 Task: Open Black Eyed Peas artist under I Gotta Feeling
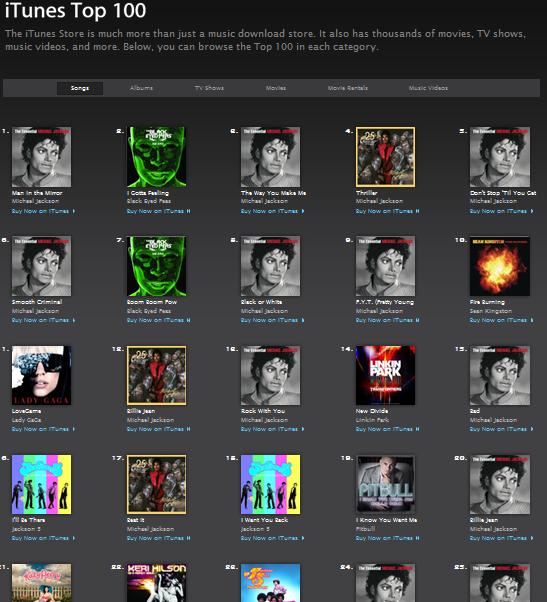click(149, 201)
